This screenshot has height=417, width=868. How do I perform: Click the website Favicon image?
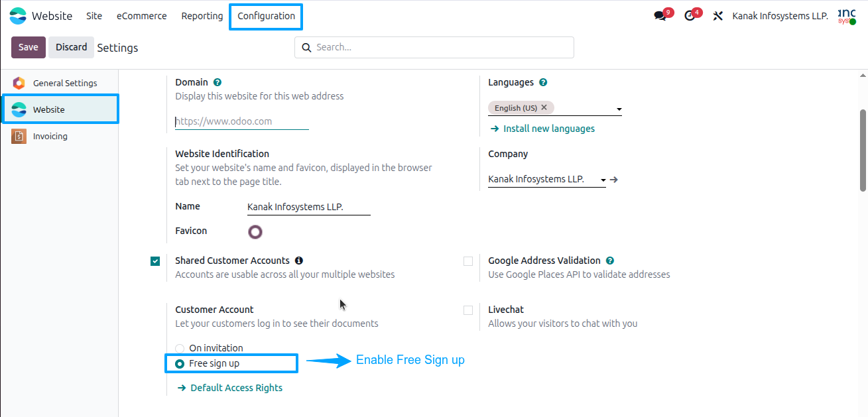[255, 231]
